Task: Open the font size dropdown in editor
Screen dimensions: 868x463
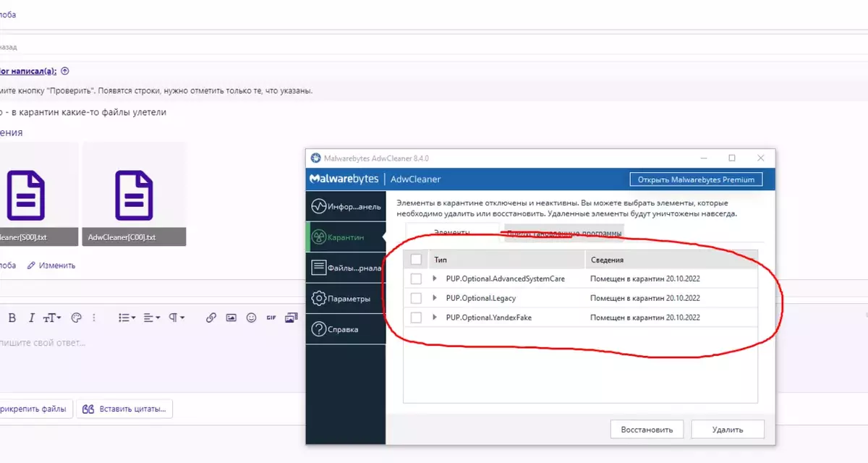Action: (52, 318)
